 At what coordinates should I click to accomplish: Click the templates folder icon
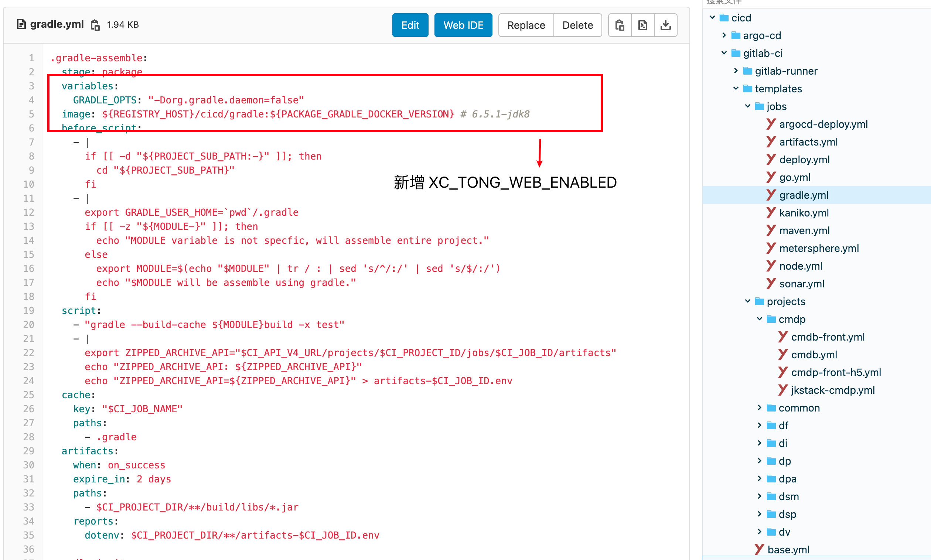click(x=748, y=89)
